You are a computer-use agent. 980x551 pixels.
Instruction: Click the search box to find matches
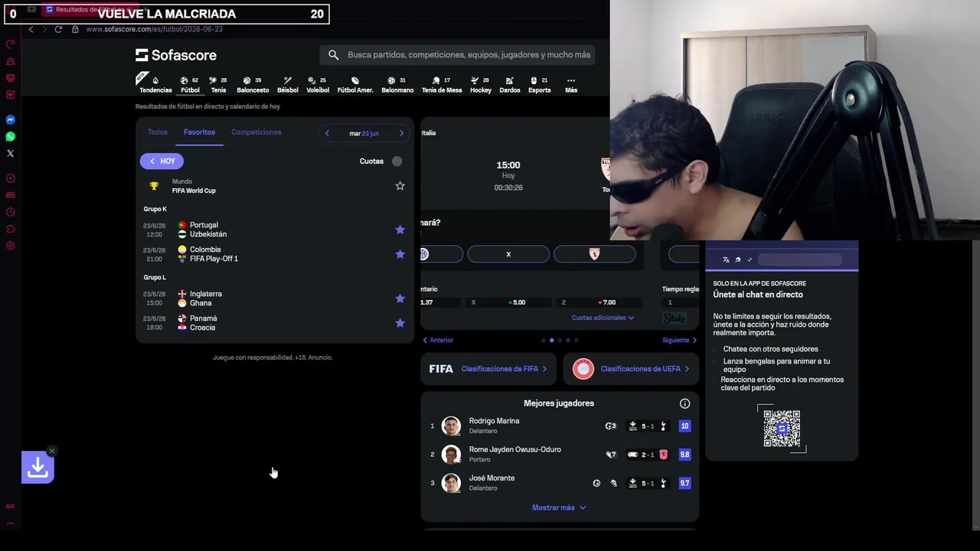coord(457,55)
